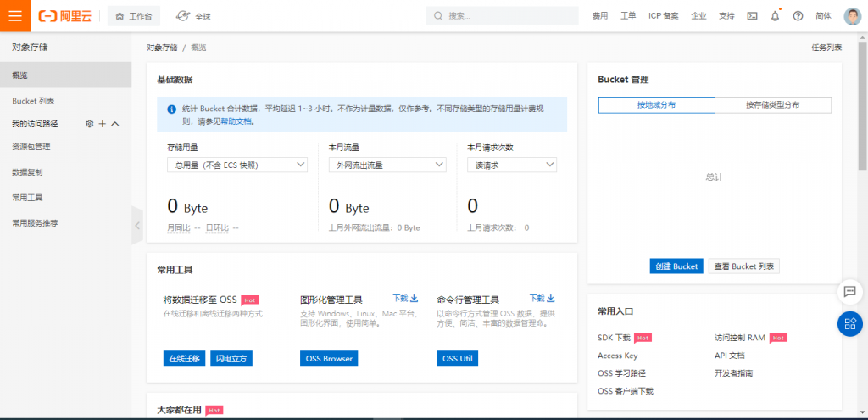Click the 创建 Bucket button
The image size is (868, 420).
(676, 266)
